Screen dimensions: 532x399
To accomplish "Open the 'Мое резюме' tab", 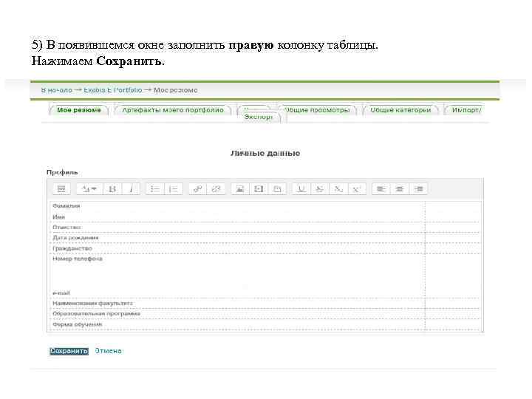I will [x=79, y=110].
